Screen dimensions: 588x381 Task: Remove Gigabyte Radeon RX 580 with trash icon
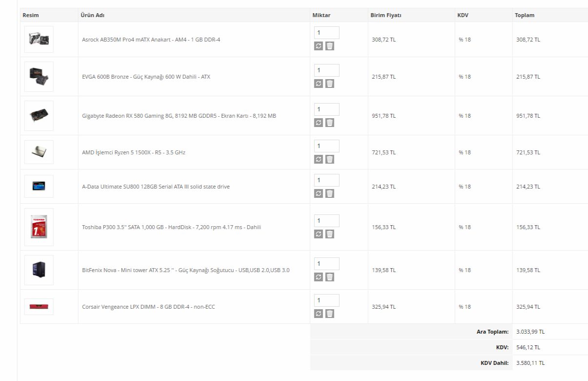click(x=330, y=123)
